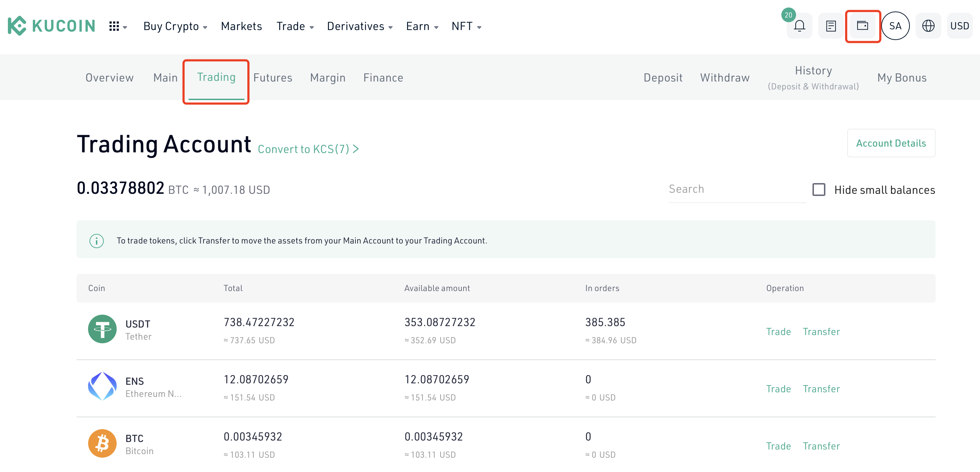Viewport: 980px width, 472px height.
Task: Enable Hide small balances checkbox
Action: (819, 189)
